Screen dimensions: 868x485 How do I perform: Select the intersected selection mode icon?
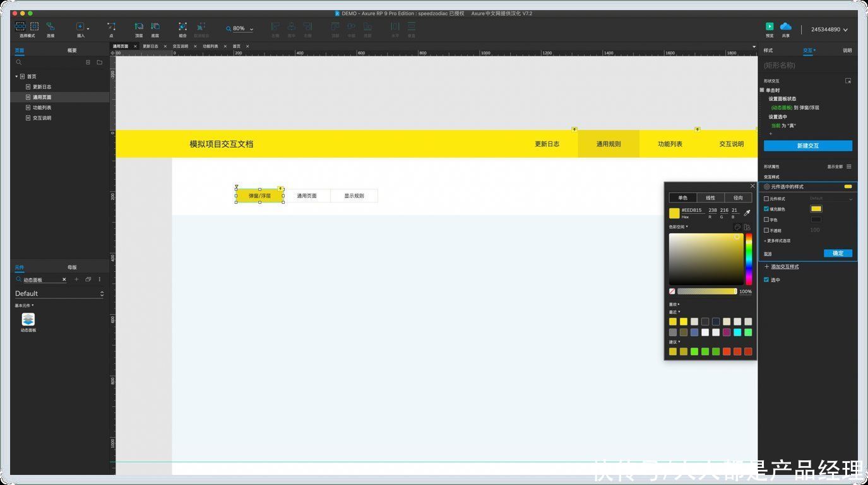coord(20,26)
